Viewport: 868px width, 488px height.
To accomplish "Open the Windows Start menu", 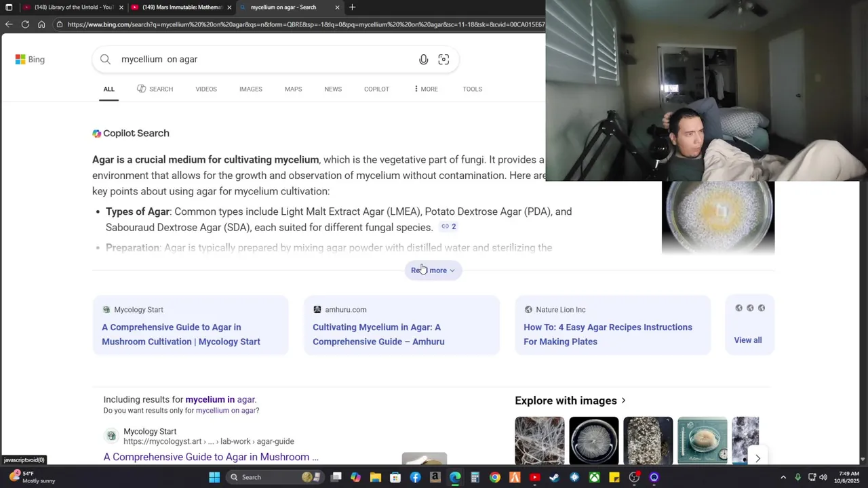I will coord(214,477).
